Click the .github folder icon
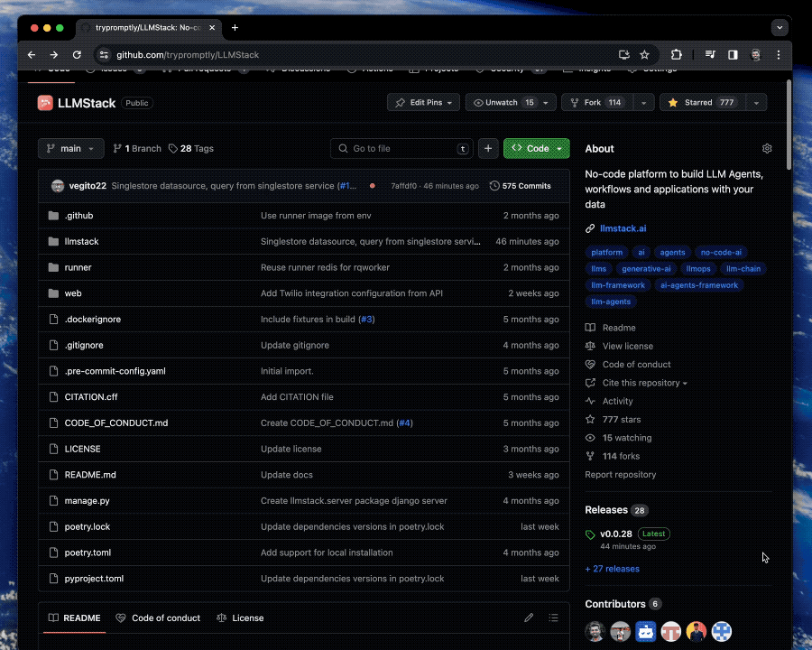 53,215
